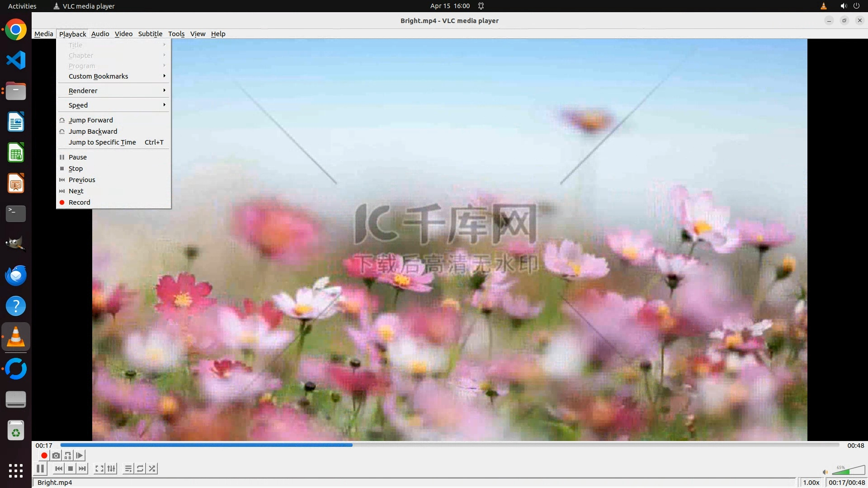Click the video seek progress bar
868x488 pixels.
449,445
